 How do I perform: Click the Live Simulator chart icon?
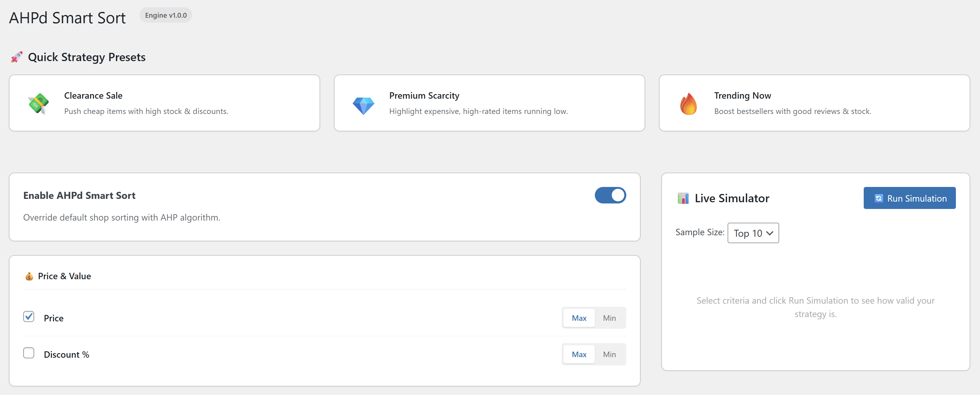point(683,198)
